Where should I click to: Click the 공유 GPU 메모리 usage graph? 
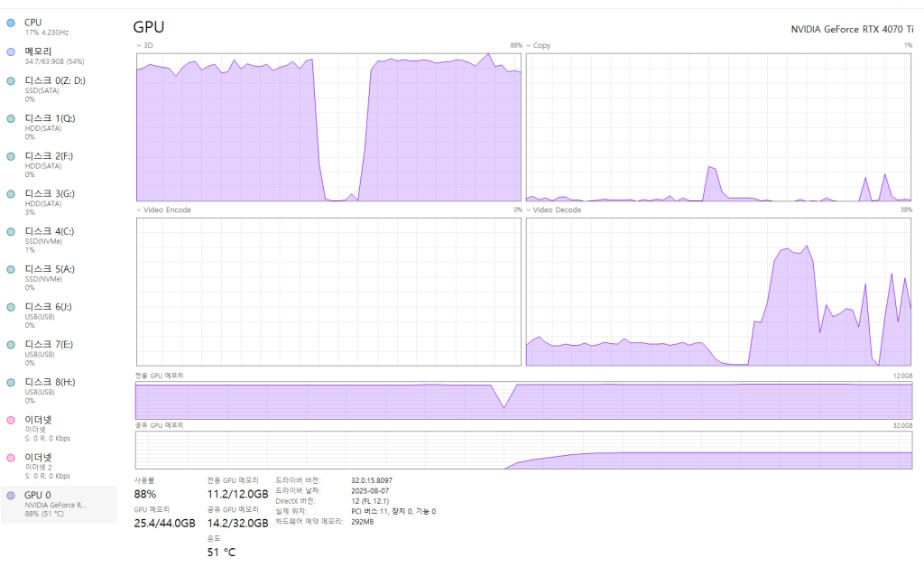(x=523, y=451)
